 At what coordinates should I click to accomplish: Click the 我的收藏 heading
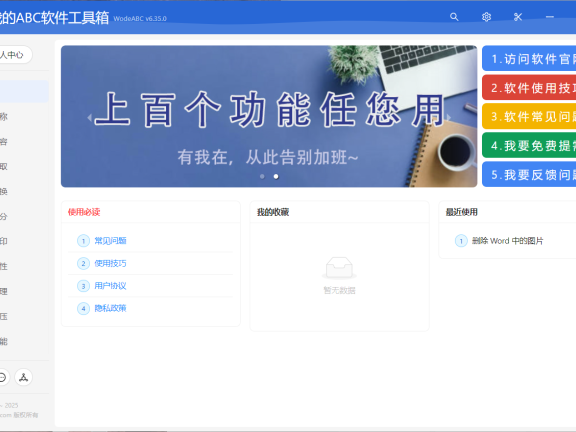(x=273, y=212)
